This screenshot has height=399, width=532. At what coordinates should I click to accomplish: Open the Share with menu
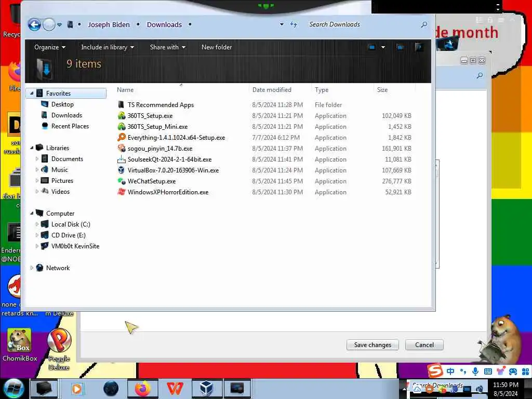pyautogui.click(x=168, y=47)
